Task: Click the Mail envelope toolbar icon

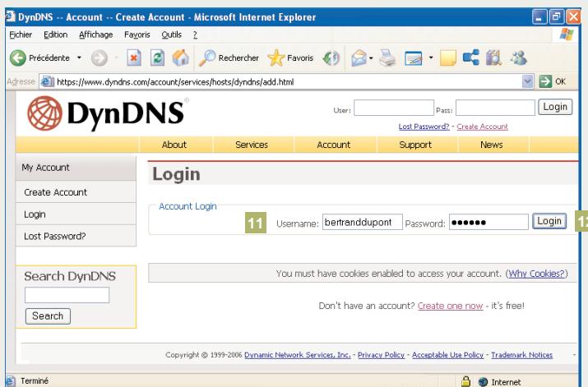Action: coord(359,58)
